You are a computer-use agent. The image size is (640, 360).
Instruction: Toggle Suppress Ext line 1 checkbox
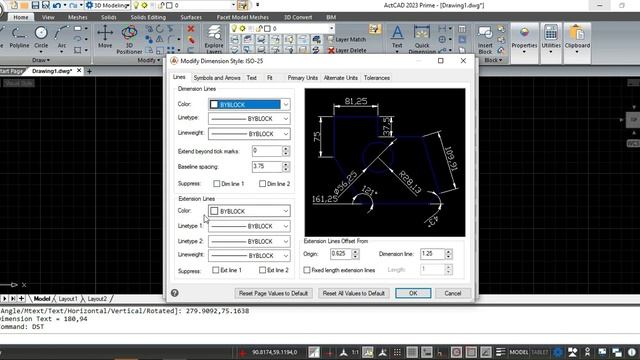[216, 270]
